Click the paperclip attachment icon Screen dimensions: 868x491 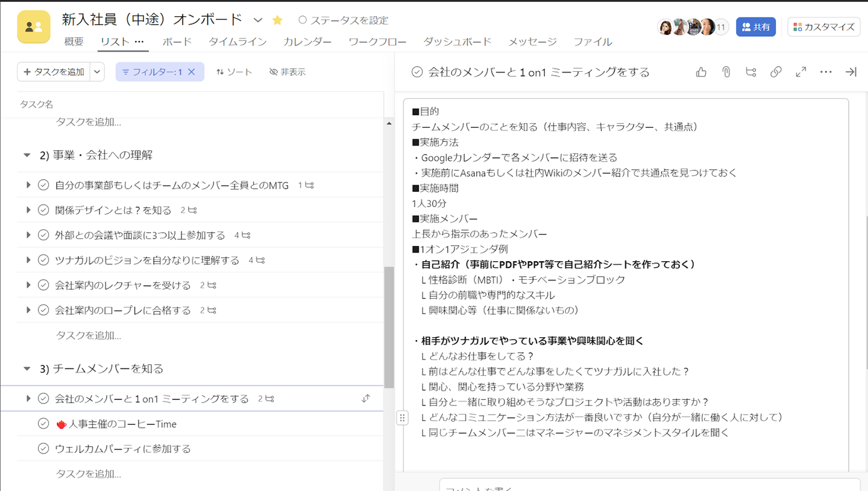(726, 72)
